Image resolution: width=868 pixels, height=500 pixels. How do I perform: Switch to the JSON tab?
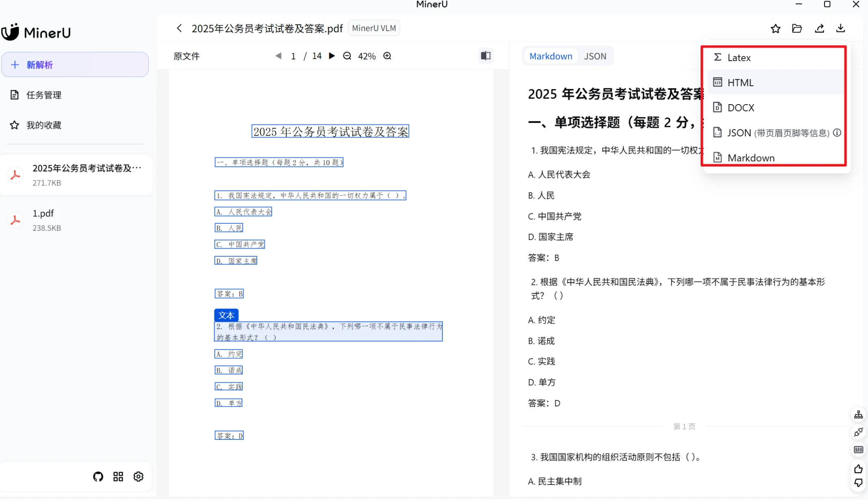tap(595, 56)
